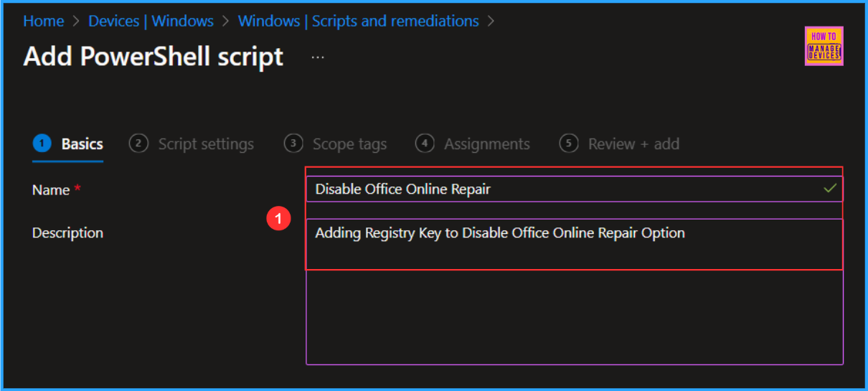The width and height of the screenshot is (868, 391).
Task: Open the Home breadcrumb link
Action: pyautogui.click(x=44, y=22)
